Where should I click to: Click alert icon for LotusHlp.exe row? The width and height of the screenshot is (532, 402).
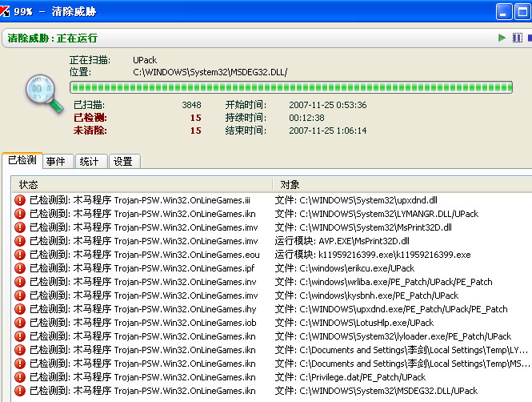(x=20, y=323)
